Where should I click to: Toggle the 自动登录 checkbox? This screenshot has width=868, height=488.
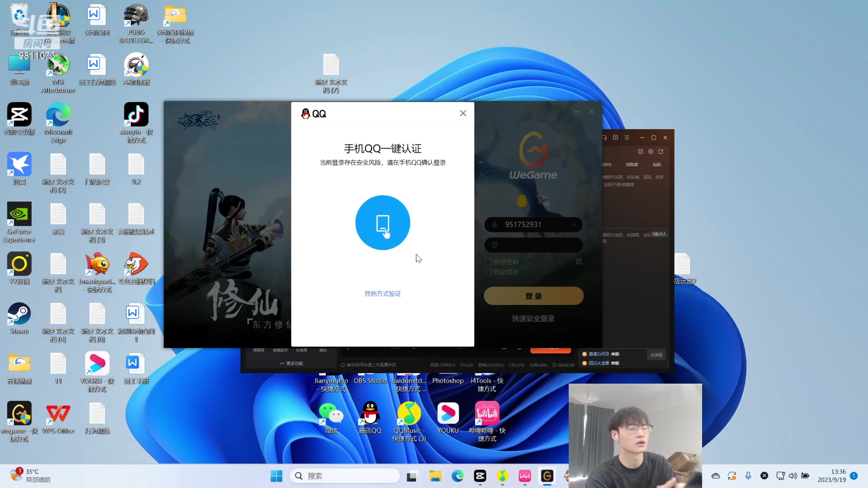pyautogui.click(x=489, y=272)
